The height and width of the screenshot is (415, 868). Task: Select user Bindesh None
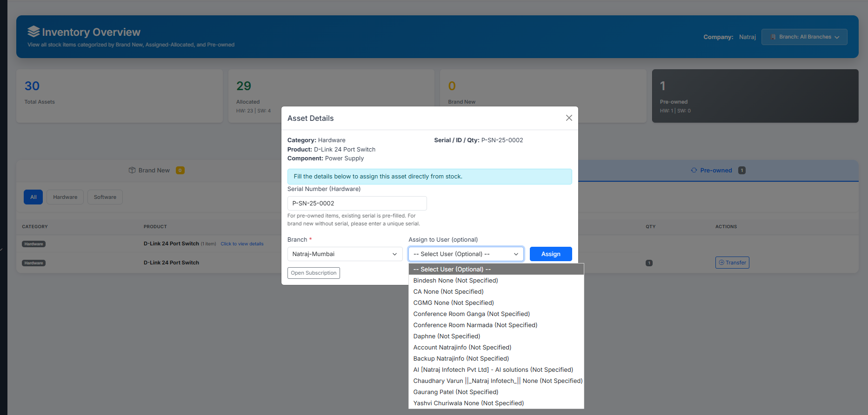click(496, 281)
